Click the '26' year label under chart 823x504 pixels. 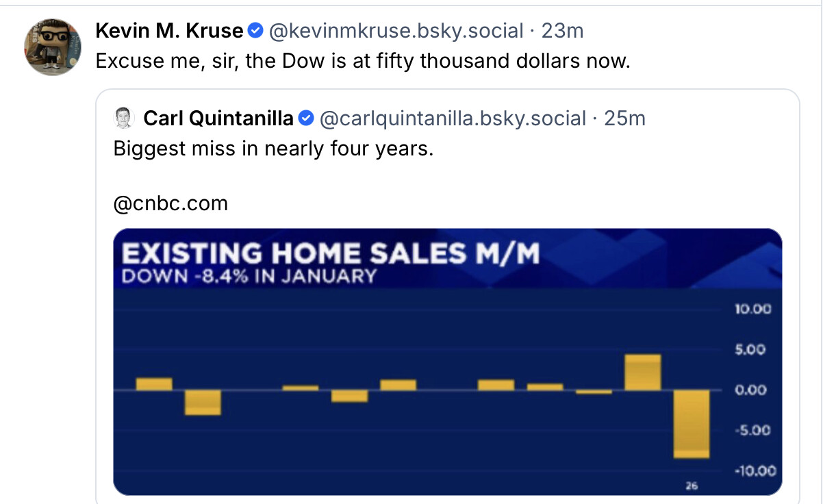(691, 486)
